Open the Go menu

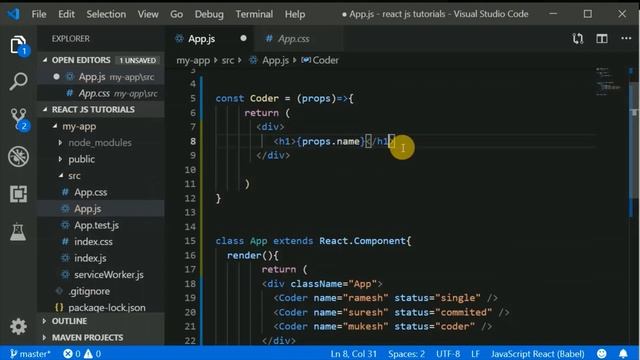[x=176, y=14]
